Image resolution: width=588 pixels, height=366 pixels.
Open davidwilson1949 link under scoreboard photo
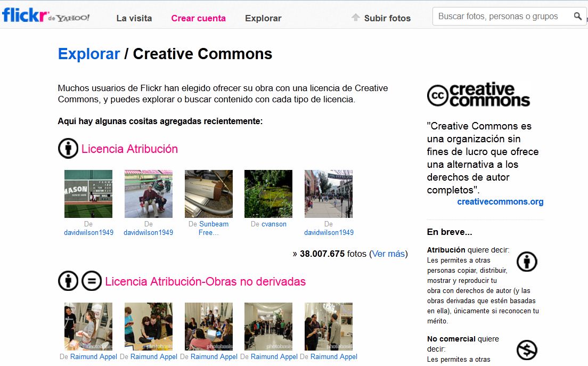(88, 232)
